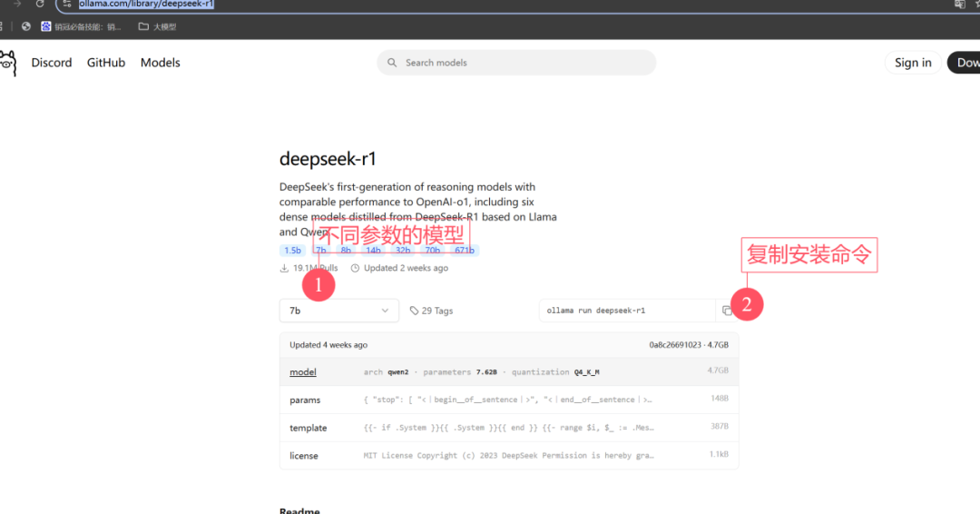Select the 14b model size tag
The image size is (980, 514).
[373, 250]
